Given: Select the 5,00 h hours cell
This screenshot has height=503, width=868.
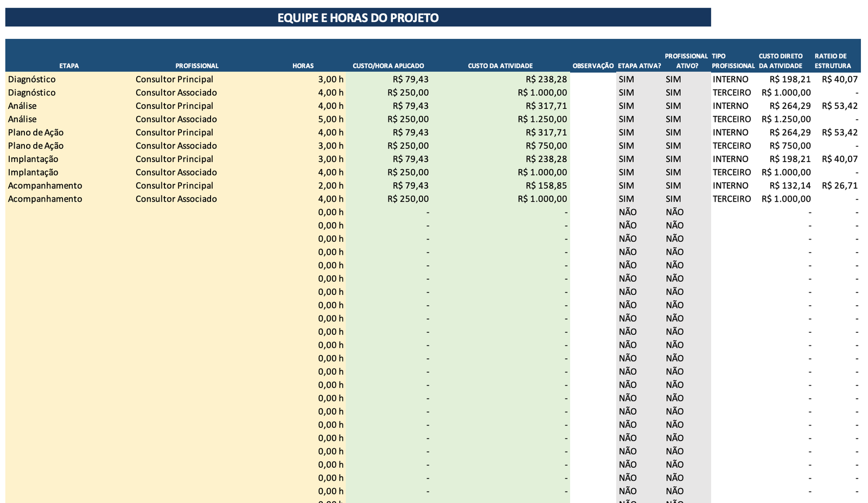Looking at the screenshot, I should pyautogui.click(x=331, y=119).
